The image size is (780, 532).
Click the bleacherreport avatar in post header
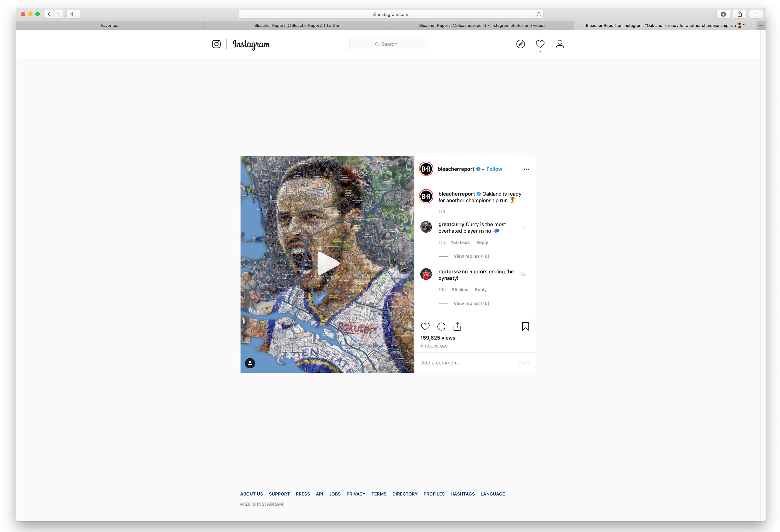coord(426,169)
